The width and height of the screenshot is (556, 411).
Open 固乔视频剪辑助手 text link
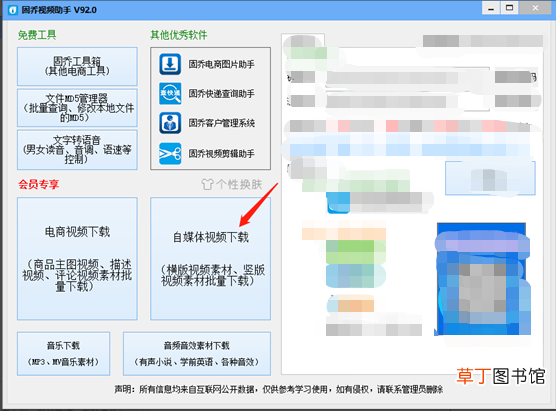coord(221,154)
